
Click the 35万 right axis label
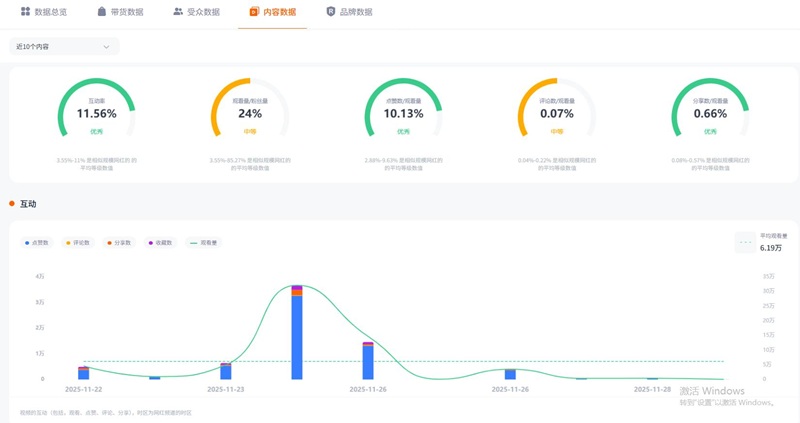[768, 276]
